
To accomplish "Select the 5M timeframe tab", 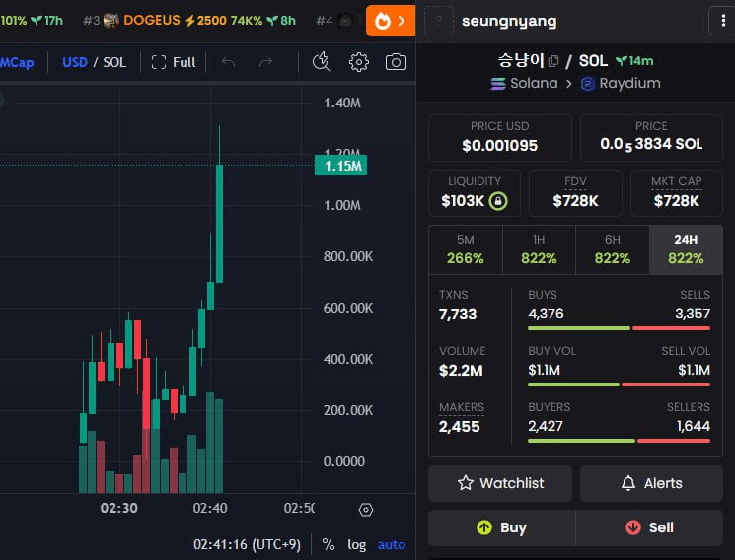I will pos(466,249).
